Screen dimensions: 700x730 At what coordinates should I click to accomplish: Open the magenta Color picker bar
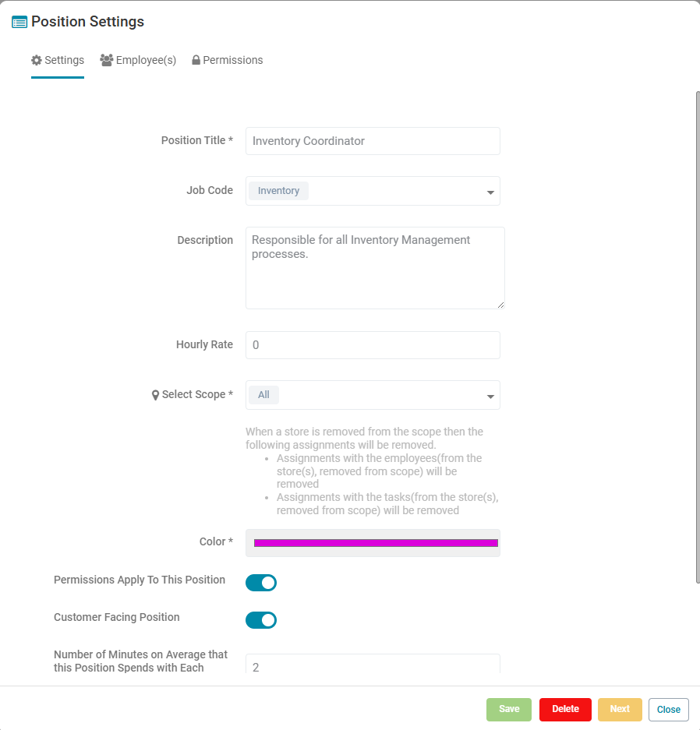(376, 543)
